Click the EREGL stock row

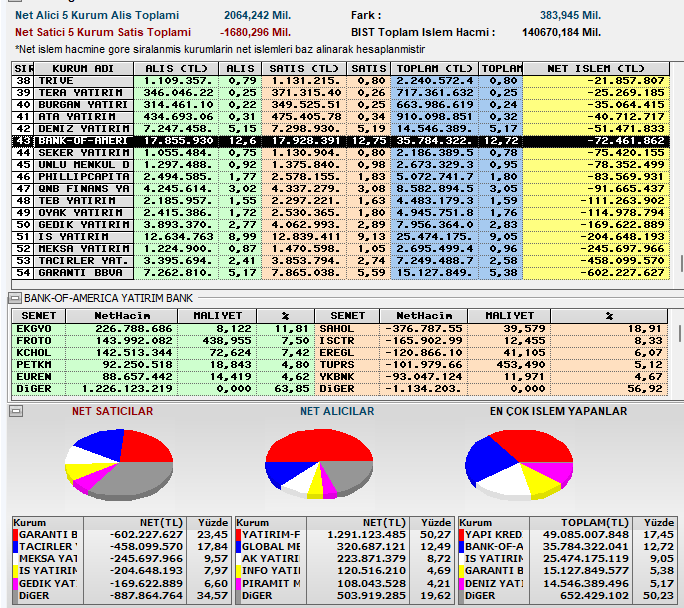click(491, 353)
